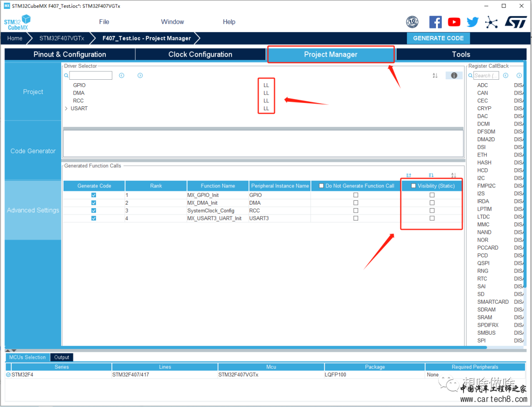Check Do Not Generate Function Call for SystemClock_Config
The width and height of the screenshot is (532, 407).
[356, 211]
